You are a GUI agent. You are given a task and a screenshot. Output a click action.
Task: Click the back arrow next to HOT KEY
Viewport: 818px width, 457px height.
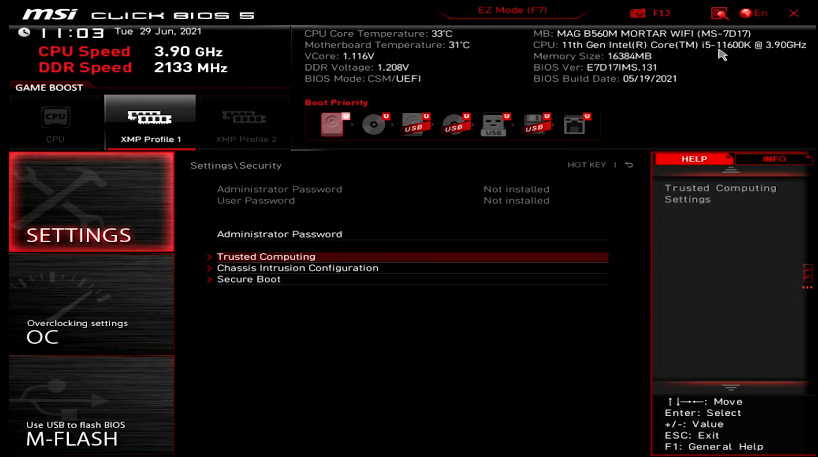[x=630, y=165]
